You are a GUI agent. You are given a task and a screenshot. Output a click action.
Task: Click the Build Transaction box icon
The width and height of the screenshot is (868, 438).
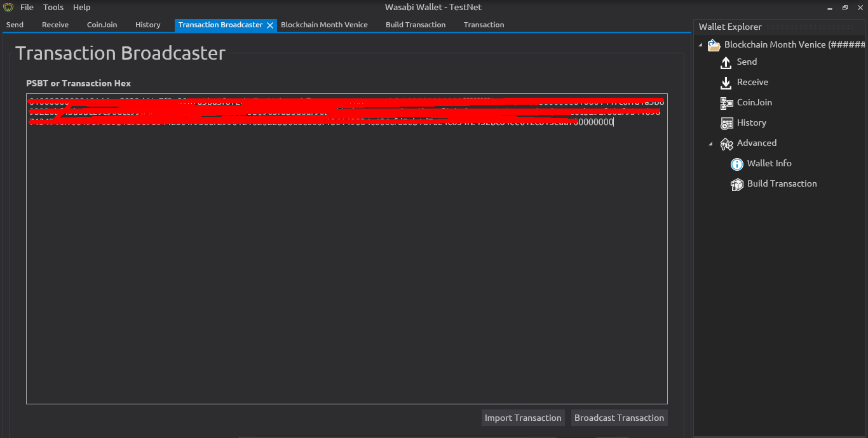pyautogui.click(x=737, y=185)
